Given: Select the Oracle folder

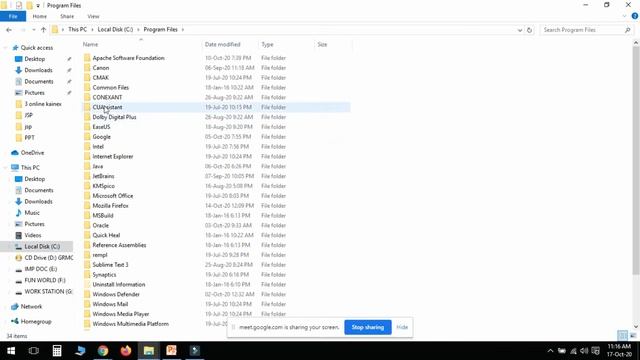Looking at the screenshot, I should pyautogui.click(x=100, y=225).
